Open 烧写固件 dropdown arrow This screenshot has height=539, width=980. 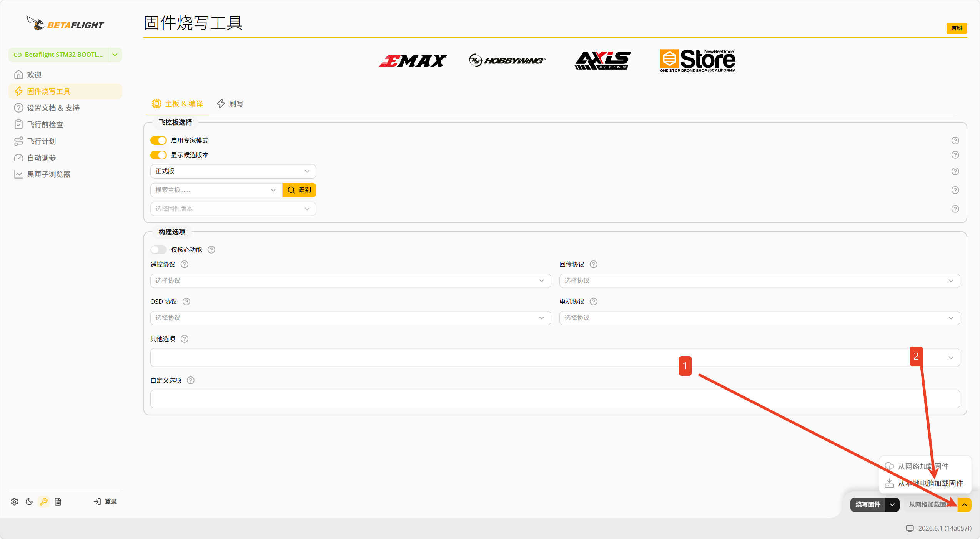892,505
